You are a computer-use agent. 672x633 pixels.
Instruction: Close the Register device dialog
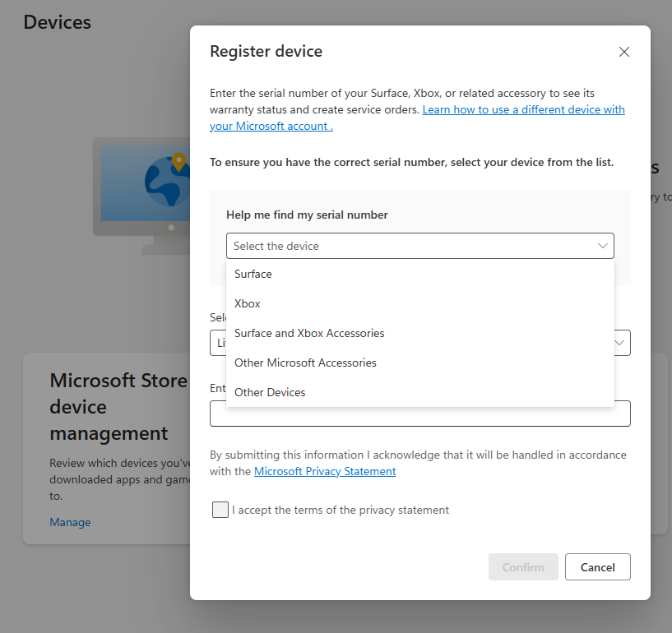(x=624, y=52)
